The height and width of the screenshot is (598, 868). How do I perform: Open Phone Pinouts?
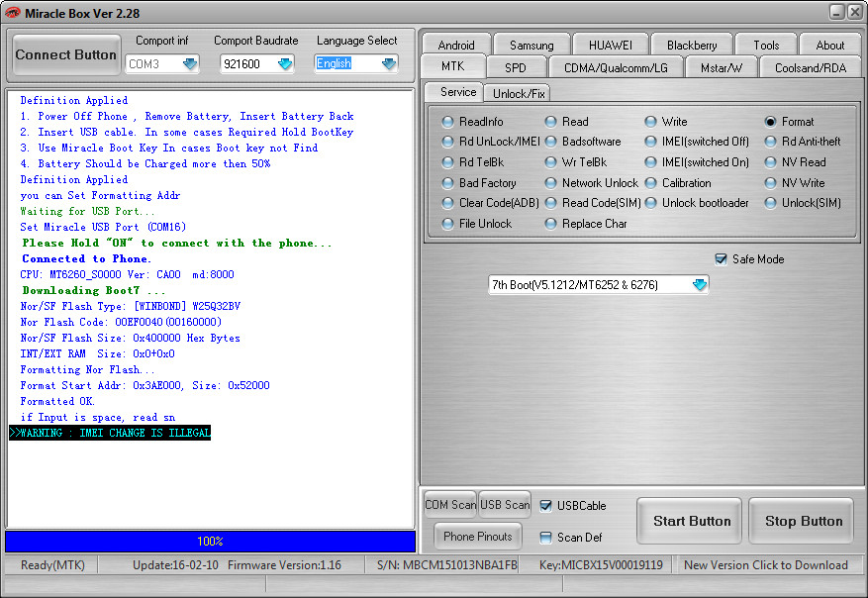click(478, 536)
